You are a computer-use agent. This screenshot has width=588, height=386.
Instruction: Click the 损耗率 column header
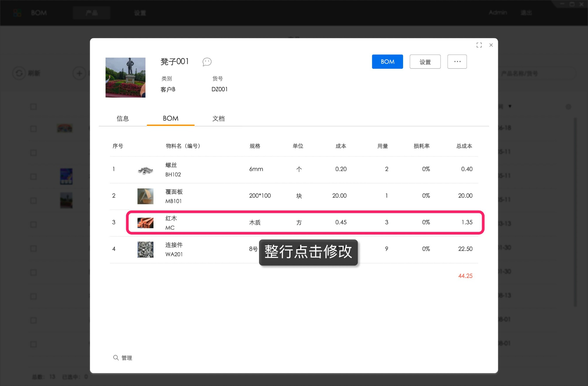pos(422,146)
